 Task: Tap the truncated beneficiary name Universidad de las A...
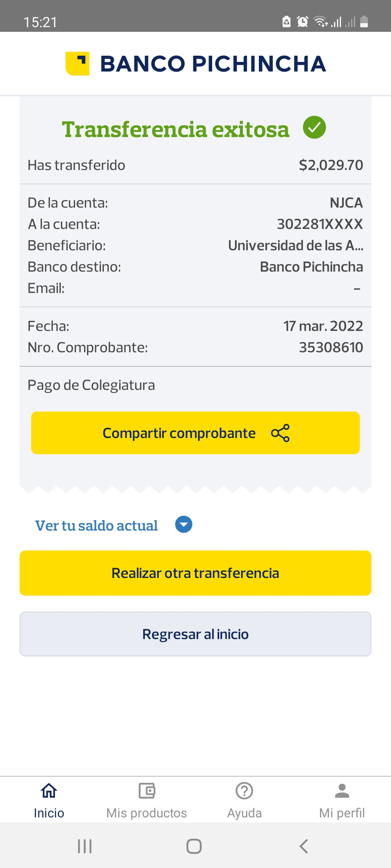click(x=295, y=246)
